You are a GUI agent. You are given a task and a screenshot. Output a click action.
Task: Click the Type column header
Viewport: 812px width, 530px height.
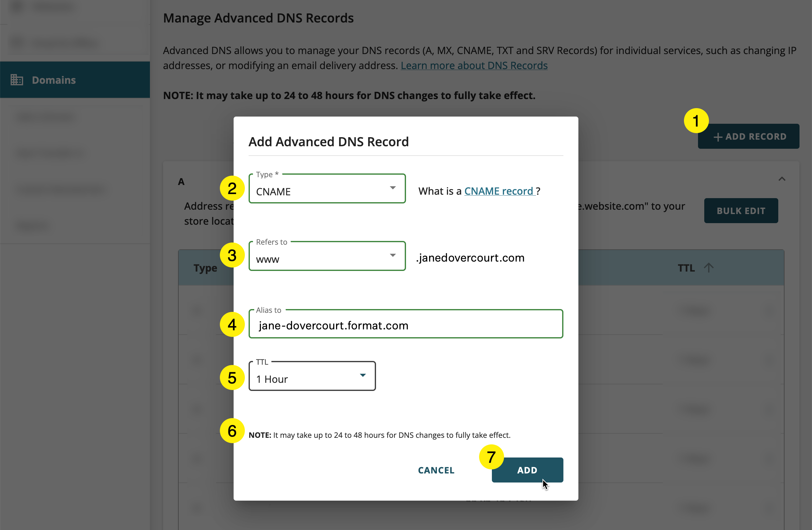point(205,268)
